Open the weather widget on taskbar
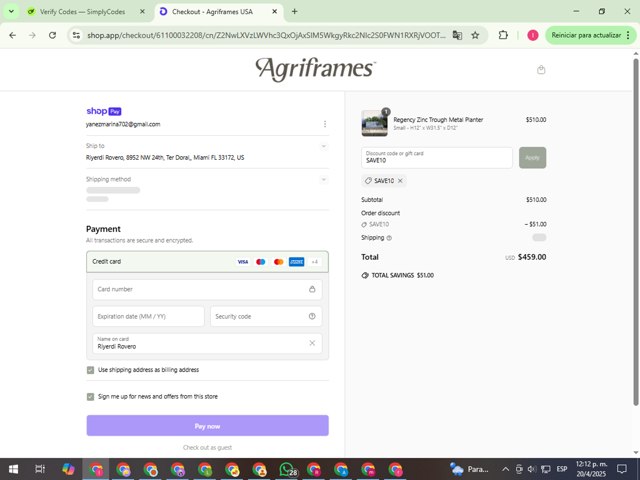The image size is (640, 480). 469,469
